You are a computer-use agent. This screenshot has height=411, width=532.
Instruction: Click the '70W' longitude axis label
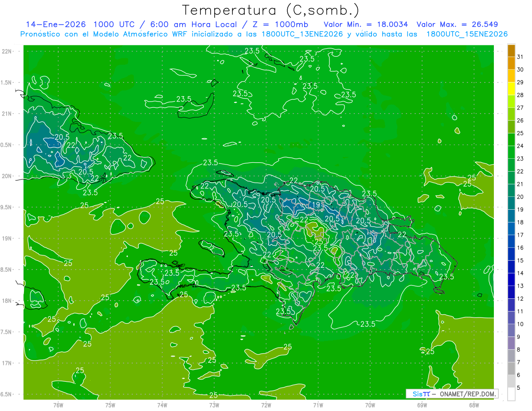point(370,405)
